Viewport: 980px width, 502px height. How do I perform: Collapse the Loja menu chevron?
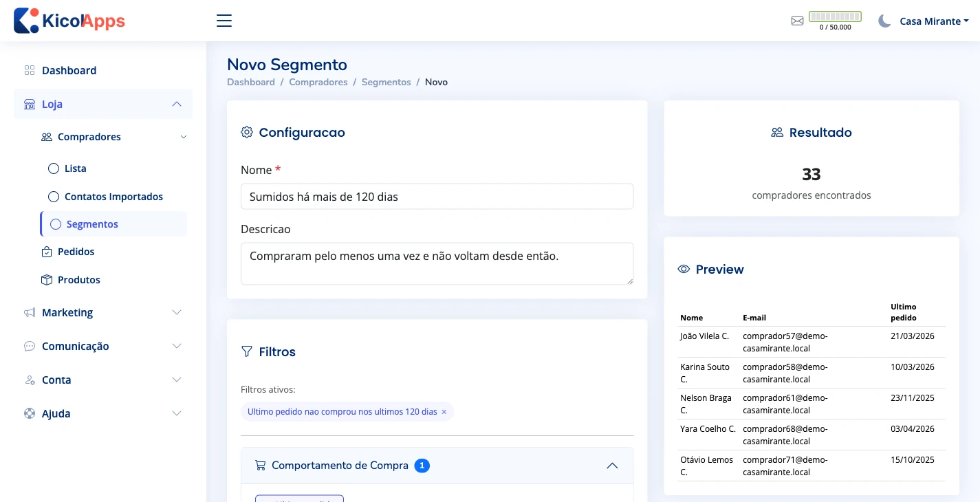(x=177, y=104)
